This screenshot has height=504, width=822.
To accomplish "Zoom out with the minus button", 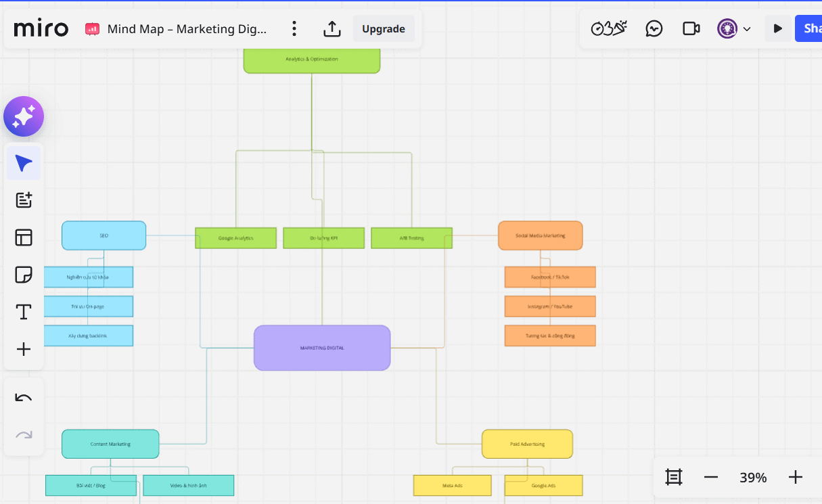I will coord(710,477).
